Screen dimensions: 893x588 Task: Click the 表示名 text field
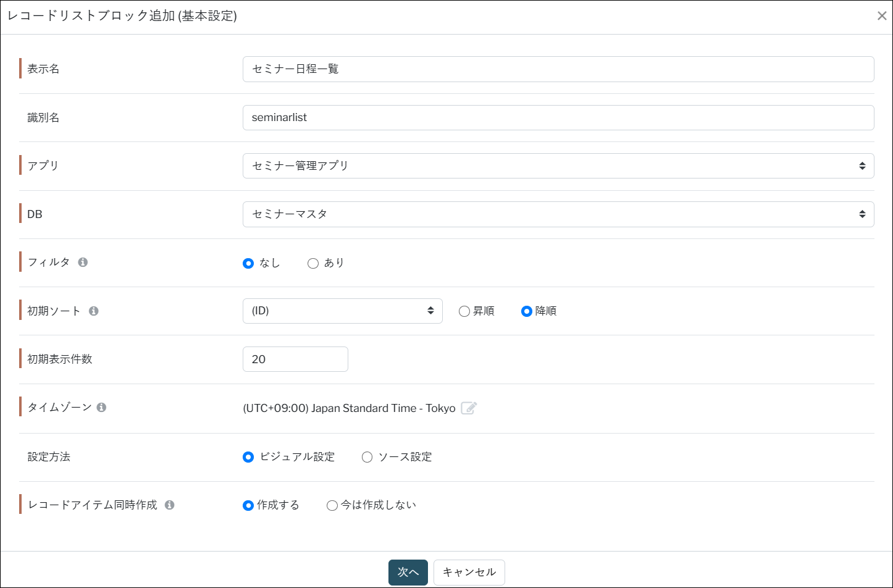[558, 69]
